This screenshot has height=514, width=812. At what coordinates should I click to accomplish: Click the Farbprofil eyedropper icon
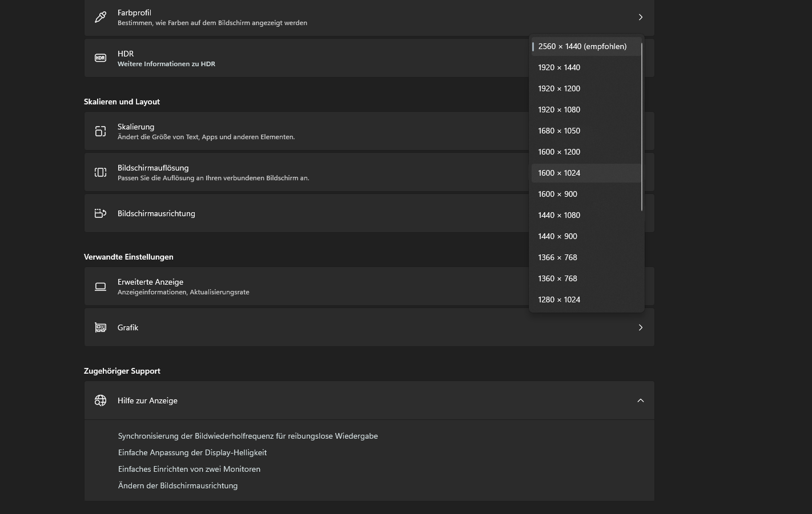tap(101, 17)
